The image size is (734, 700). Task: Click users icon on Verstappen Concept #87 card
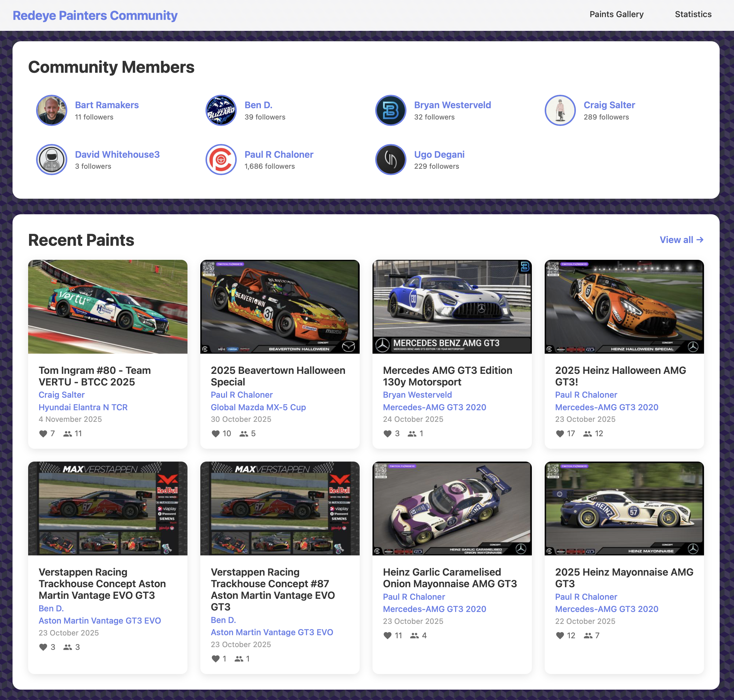tap(239, 659)
